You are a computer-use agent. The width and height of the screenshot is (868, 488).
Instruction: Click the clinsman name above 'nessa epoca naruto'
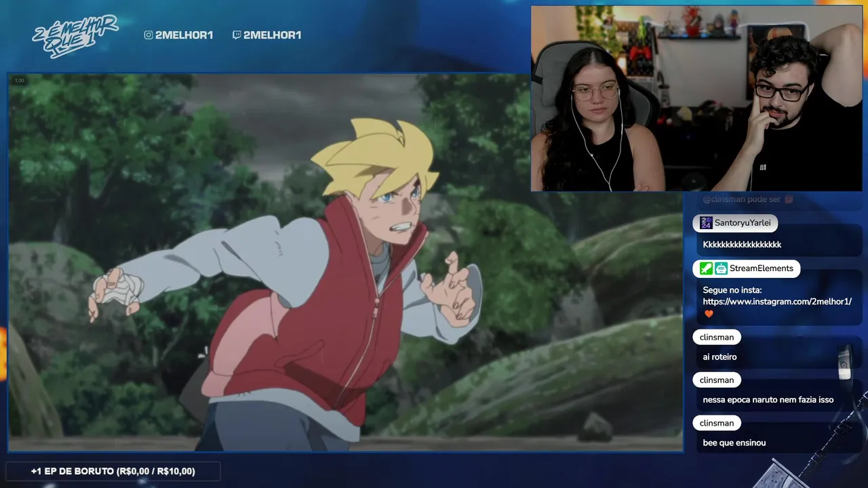[x=717, y=380]
